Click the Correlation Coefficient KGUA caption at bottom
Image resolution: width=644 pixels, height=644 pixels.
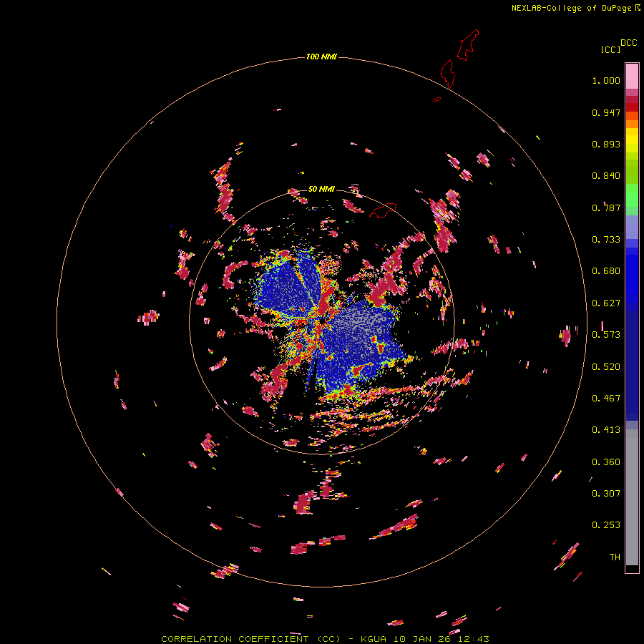pyautogui.click(x=325, y=639)
